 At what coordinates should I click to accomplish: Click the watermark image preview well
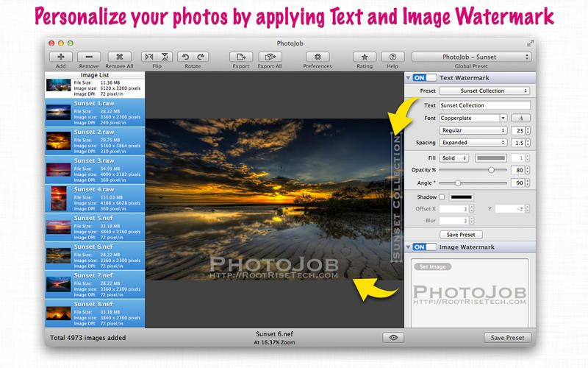pos(470,293)
